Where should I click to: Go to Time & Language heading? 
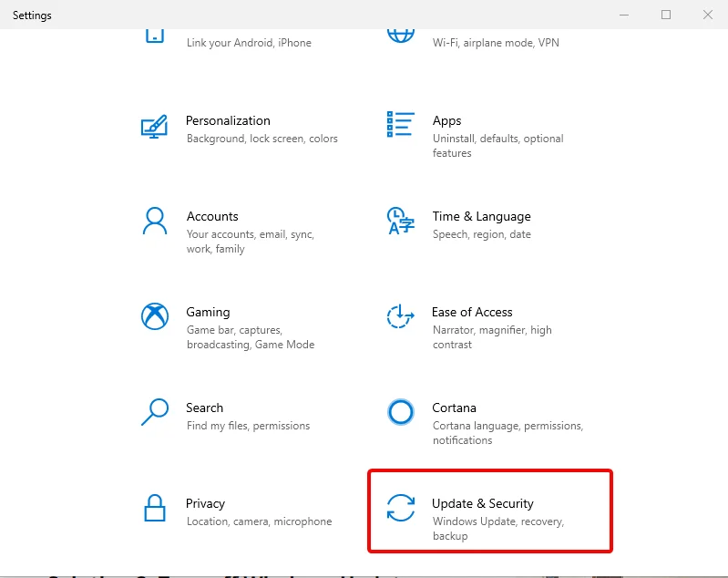click(481, 216)
